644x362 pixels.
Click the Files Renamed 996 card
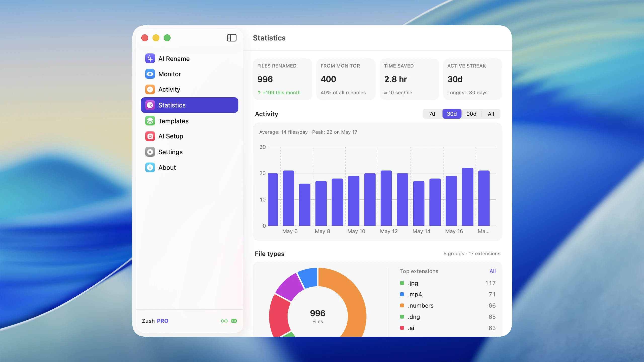click(283, 79)
